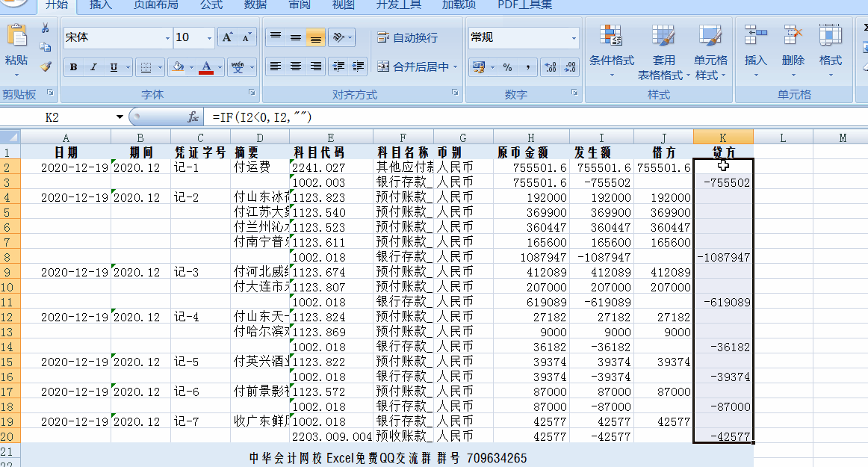
Task: Open the 数字 group dialog launcher
Action: pos(574,93)
